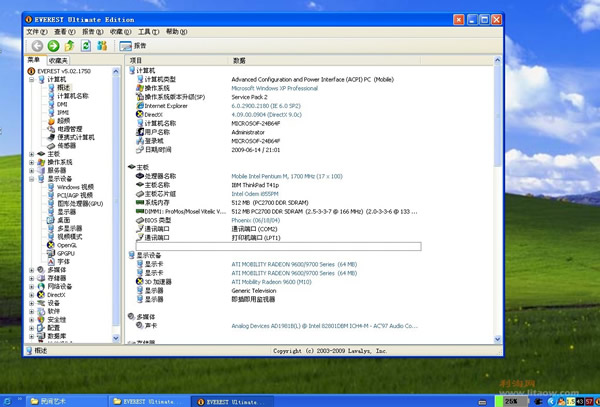Collapse the 显示设备 display node
The image size is (600, 407).
tap(32, 179)
